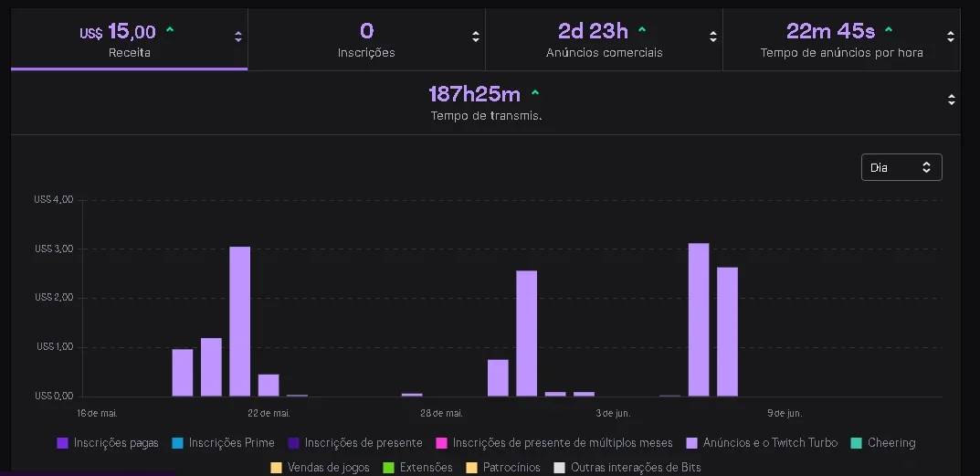
Task: Toggle the Patrocínios legend swatch
Action: pos(472,467)
